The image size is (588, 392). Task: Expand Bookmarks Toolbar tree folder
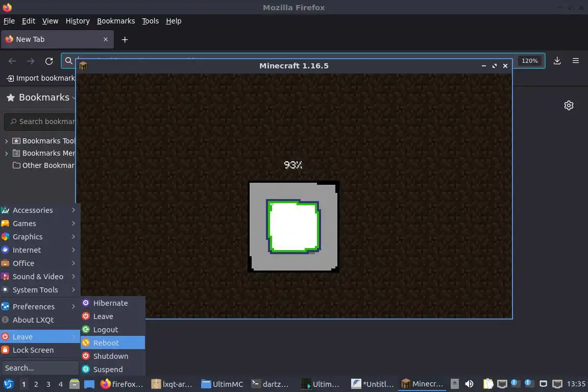click(6, 141)
